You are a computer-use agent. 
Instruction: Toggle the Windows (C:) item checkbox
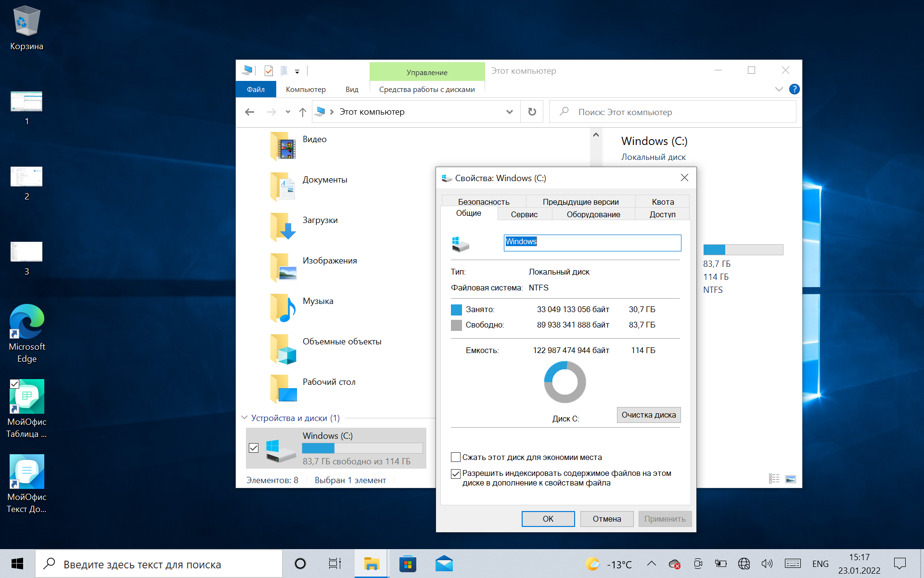(x=254, y=448)
